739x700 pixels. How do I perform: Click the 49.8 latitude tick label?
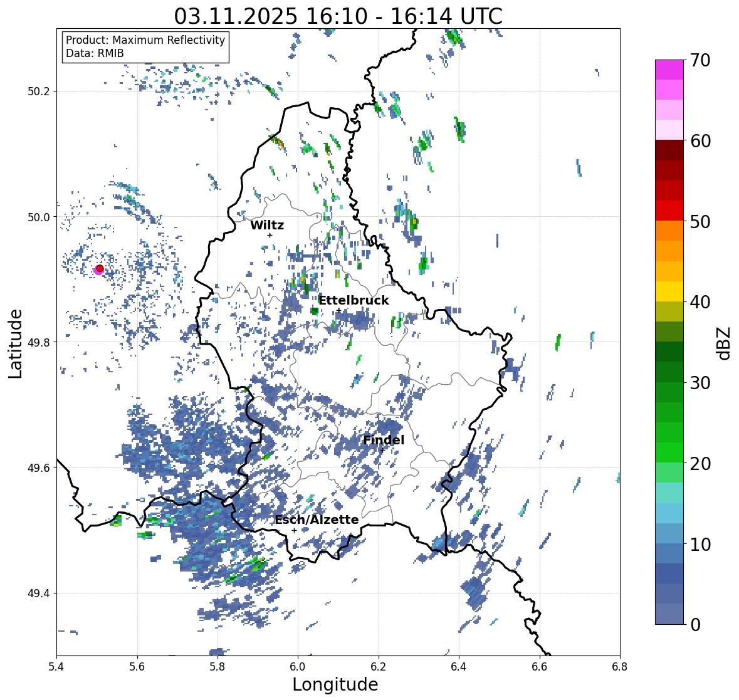coord(39,342)
